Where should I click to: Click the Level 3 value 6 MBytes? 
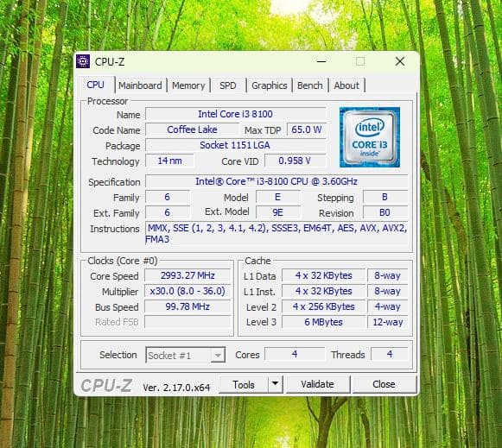coord(324,322)
